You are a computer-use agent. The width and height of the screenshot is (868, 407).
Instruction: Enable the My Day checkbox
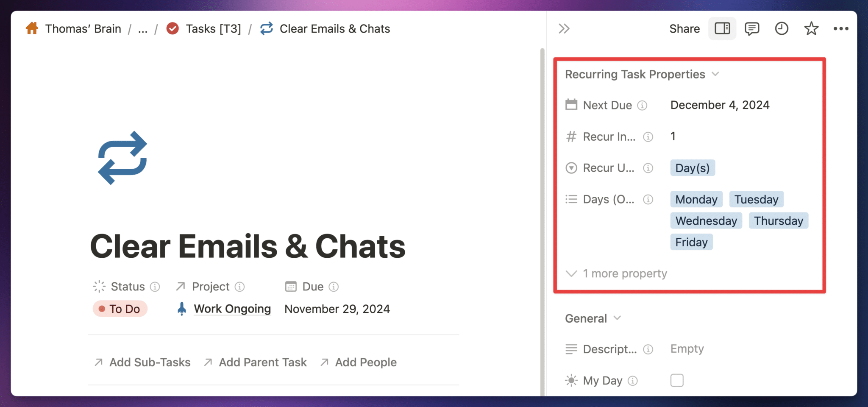676,380
